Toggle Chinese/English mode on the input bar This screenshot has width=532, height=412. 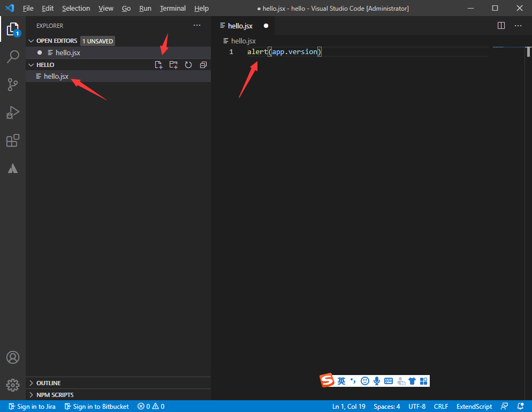click(x=341, y=380)
